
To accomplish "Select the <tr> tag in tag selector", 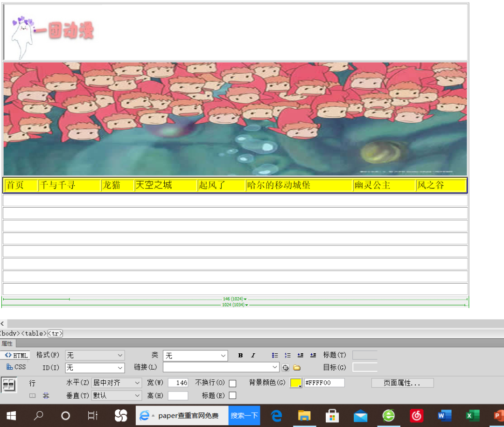I will point(55,333).
